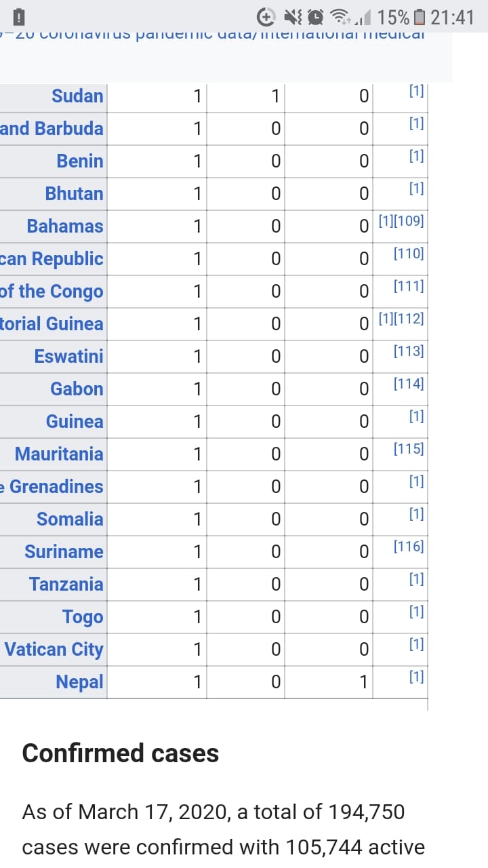The width and height of the screenshot is (488, 868).
Task: Tap the muted sound status icon
Action: pos(292,16)
